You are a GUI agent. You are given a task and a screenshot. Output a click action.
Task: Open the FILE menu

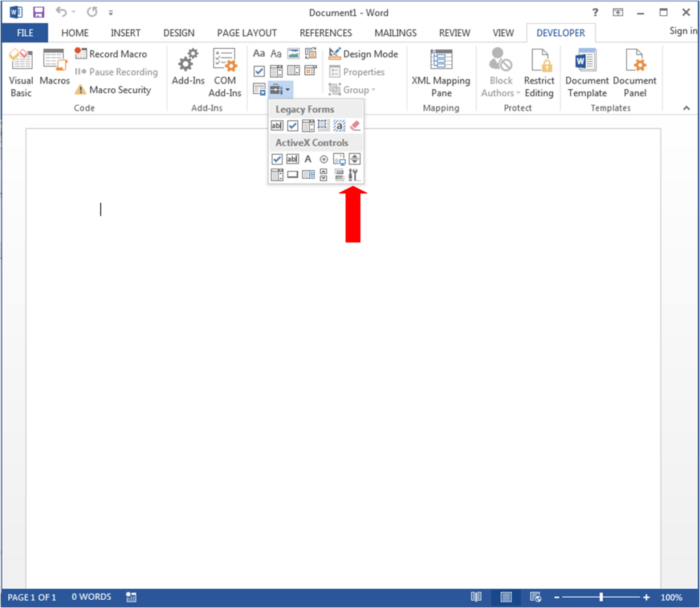(25, 32)
